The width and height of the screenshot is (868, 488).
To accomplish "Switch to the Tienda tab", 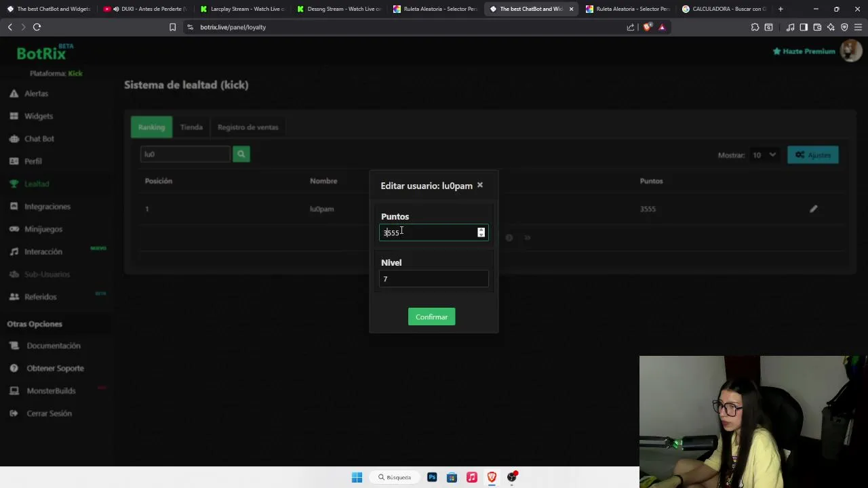I will click(x=191, y=127).
